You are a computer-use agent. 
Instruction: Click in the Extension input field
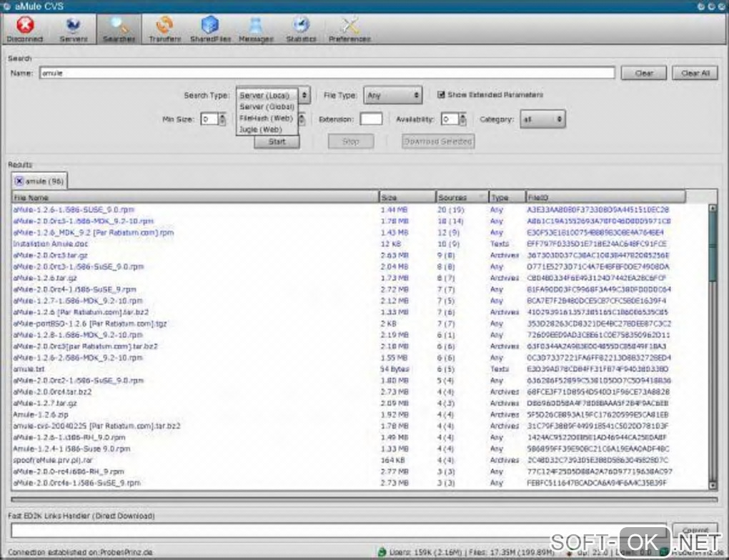tap(371, 119)
